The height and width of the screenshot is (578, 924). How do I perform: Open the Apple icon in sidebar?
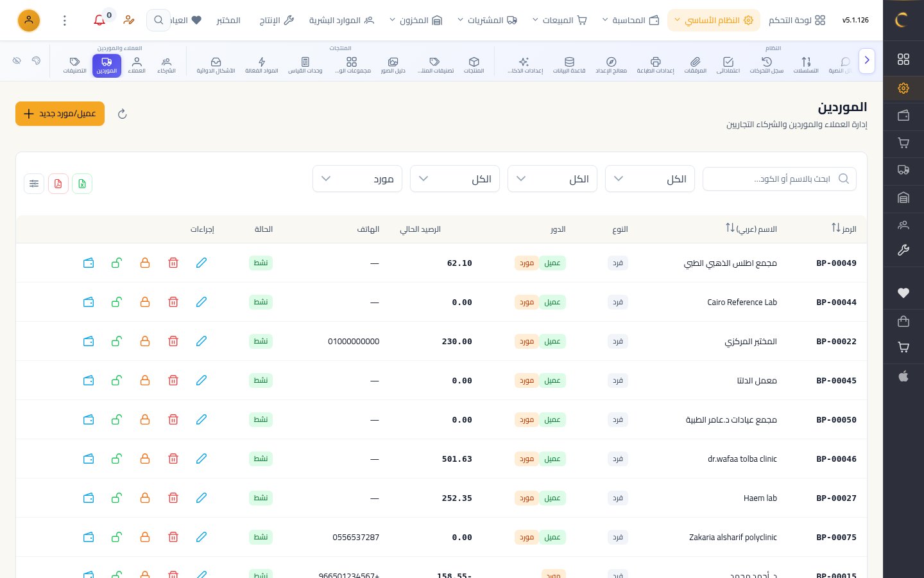click(903, 376)
